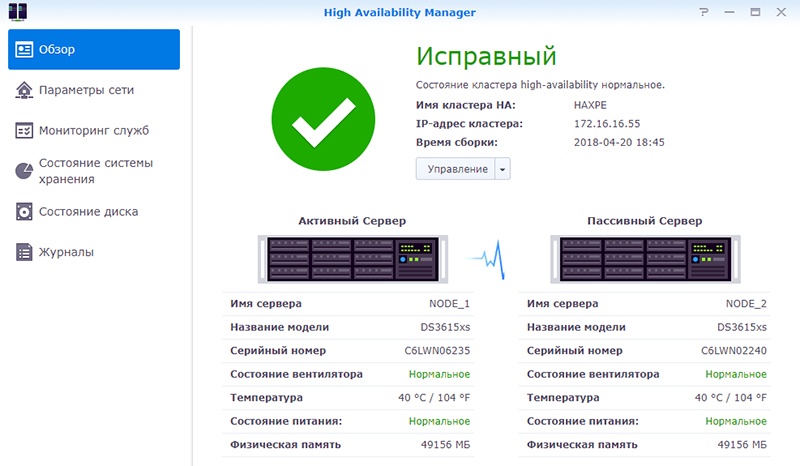Open help with the question mark icon

click(x=704, y=12)
